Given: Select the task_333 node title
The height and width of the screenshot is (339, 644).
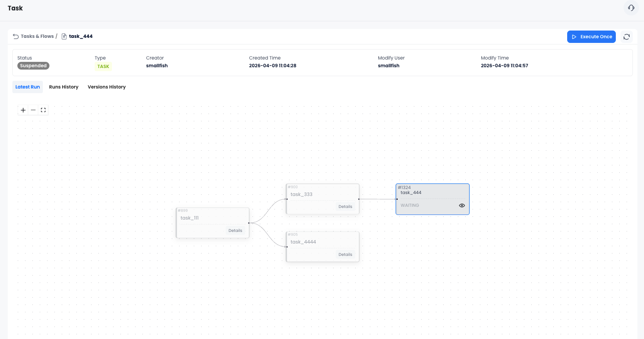Looking at the screenshot, I should point(302,194).
